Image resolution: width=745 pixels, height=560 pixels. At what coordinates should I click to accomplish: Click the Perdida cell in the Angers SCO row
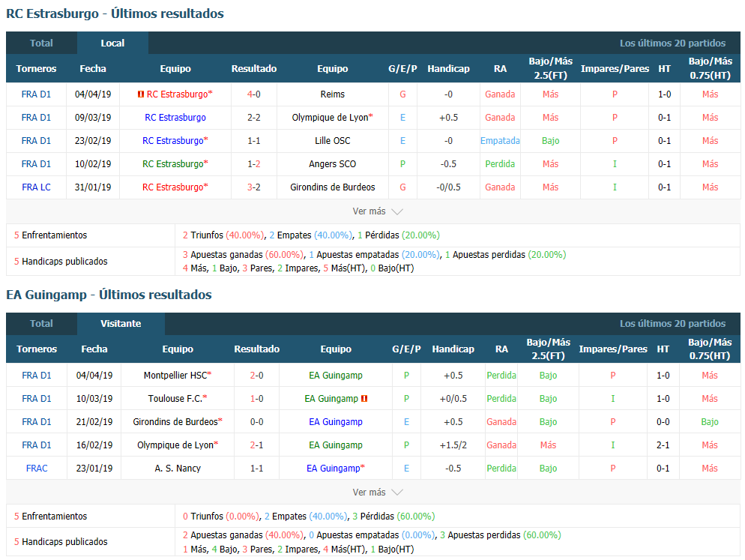(500, 164)
